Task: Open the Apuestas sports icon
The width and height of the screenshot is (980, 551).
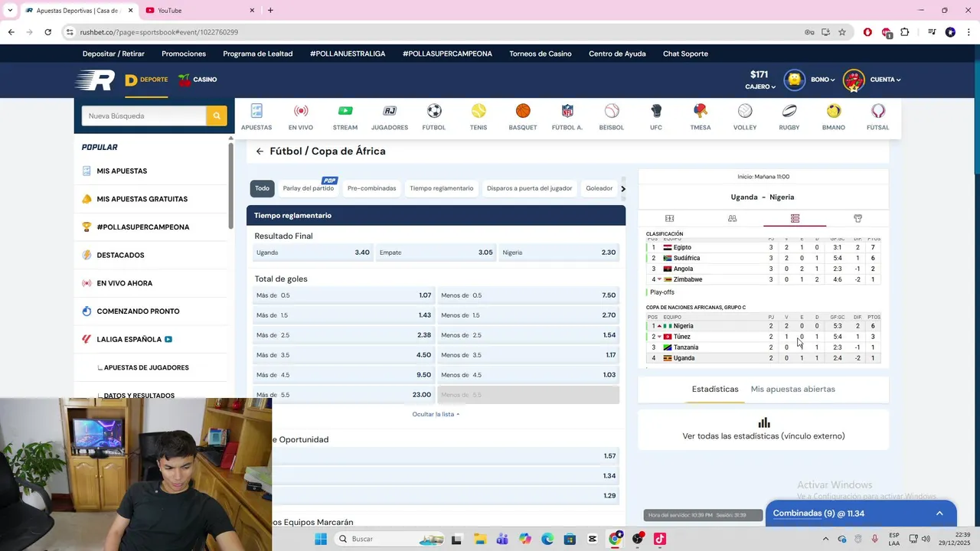Action: [x=256, y=111]
